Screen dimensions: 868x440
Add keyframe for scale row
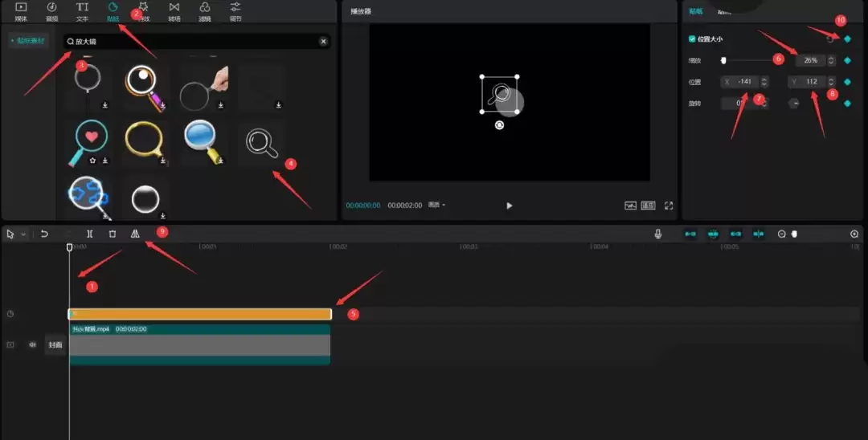[847, 60]
